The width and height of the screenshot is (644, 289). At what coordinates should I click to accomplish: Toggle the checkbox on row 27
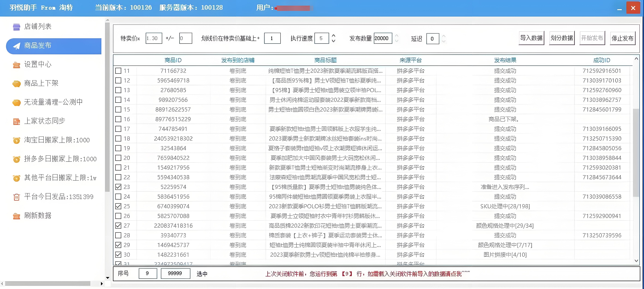(x=118, y=226)
